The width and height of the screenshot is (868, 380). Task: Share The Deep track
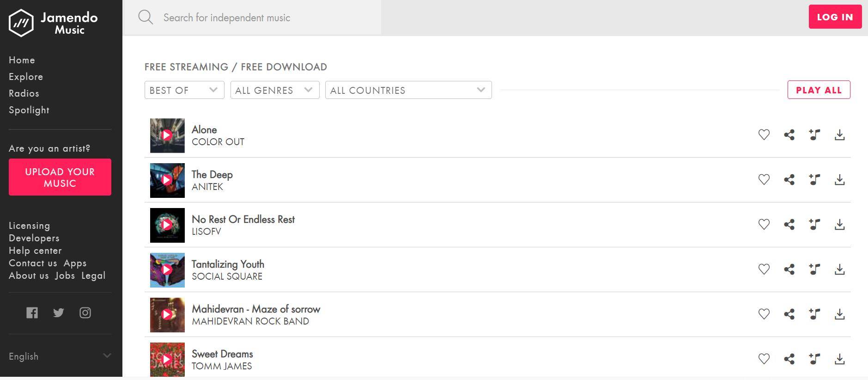tap(789, 179)
